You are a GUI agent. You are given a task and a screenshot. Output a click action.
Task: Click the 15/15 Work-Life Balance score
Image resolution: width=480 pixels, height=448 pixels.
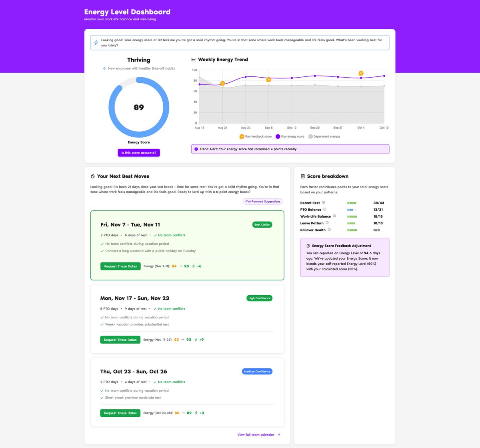coord(378,216)
